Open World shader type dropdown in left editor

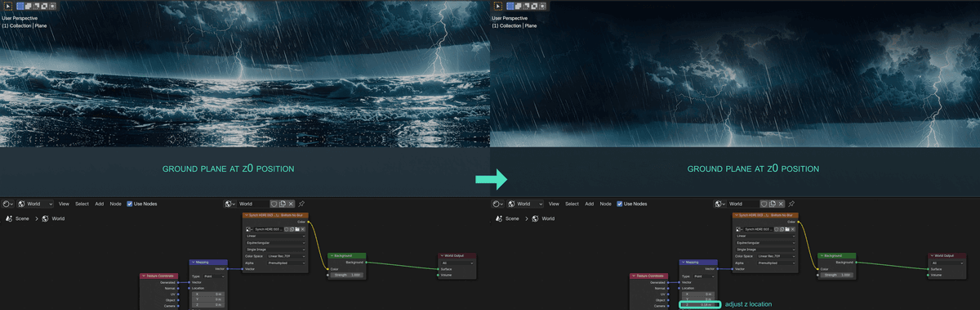tap(35, 204)
